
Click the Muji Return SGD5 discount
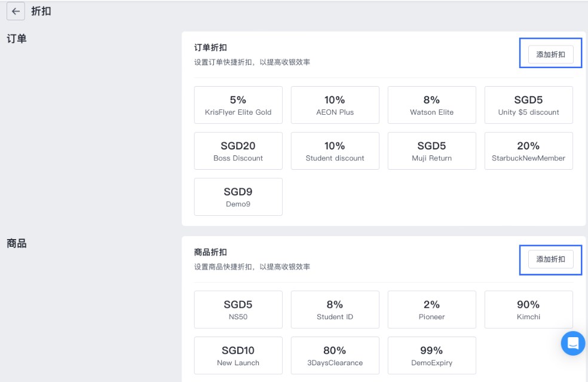click(431, 151)
